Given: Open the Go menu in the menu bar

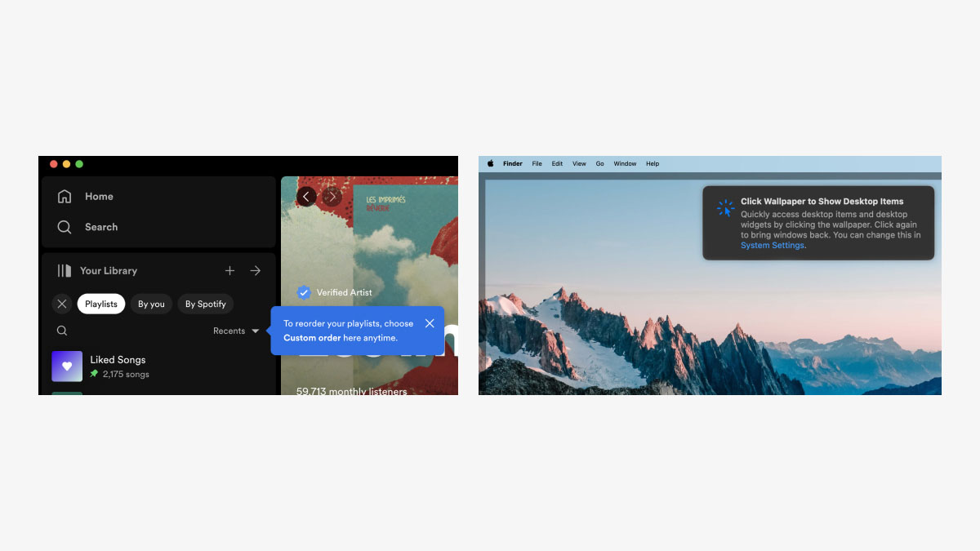Looking at the screenshot, I should pos(599,163).
